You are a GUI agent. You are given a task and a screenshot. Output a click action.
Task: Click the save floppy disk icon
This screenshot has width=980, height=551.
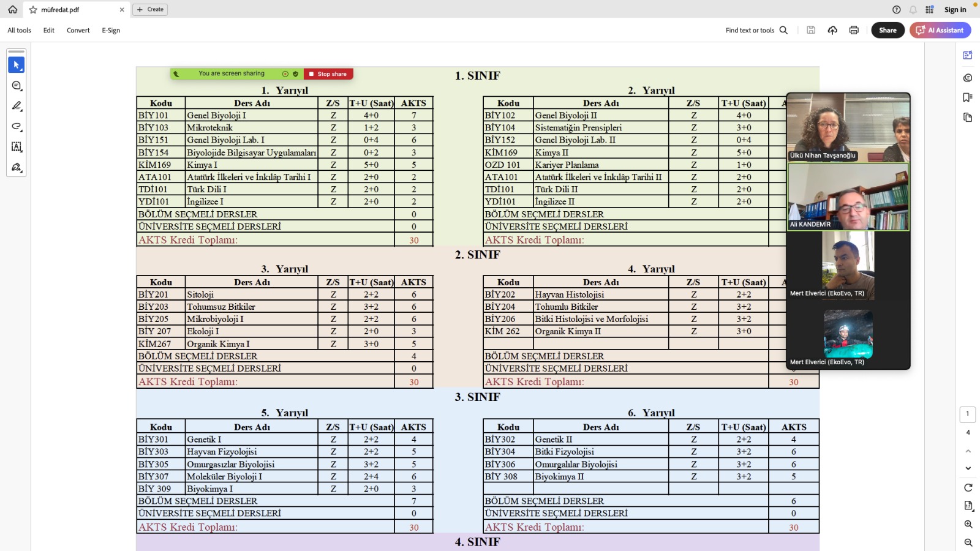point(811,30)
